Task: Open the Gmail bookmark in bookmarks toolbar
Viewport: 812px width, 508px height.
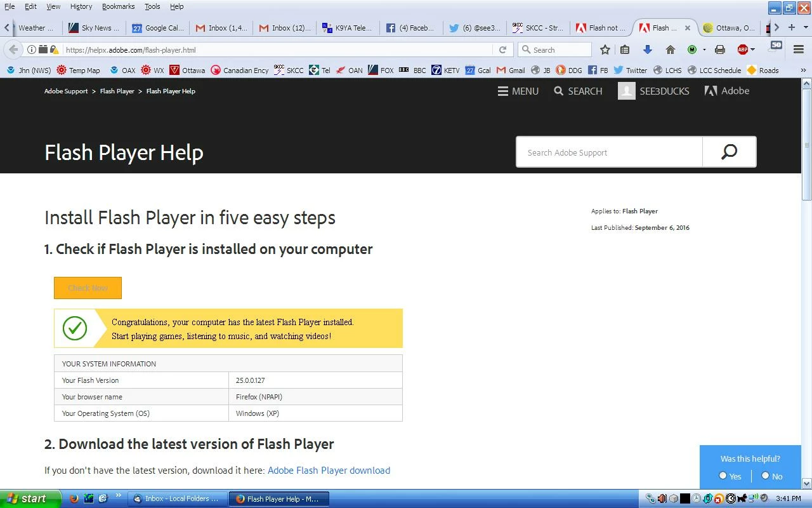Action: (x=511, y=70)
